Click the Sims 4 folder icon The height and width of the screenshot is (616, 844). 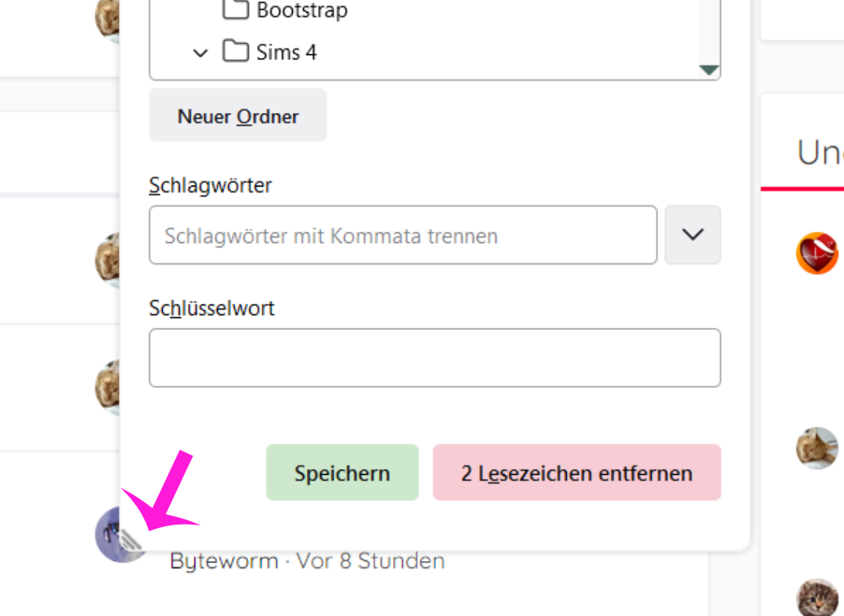(x=236, y=52)
